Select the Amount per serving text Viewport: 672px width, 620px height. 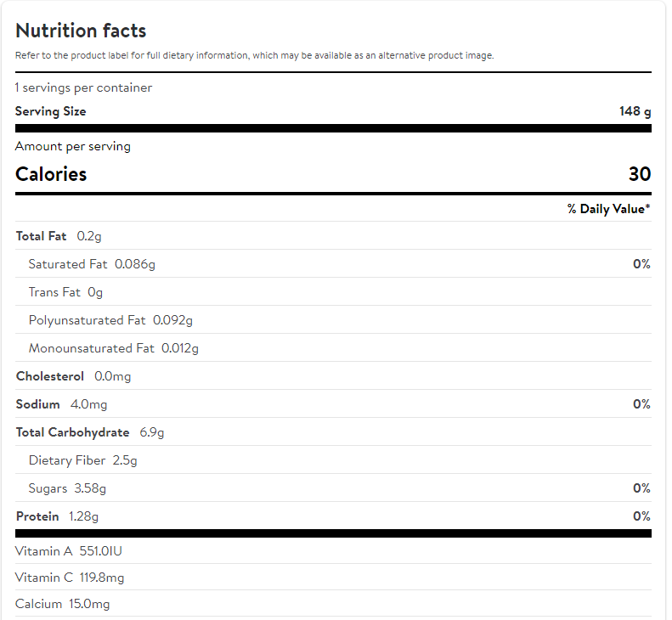pos(73,146)
